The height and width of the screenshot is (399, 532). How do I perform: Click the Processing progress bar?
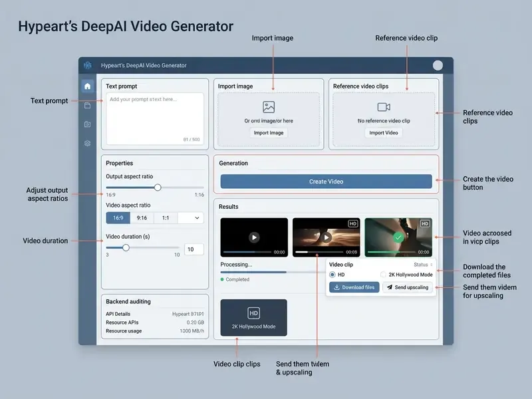click(272, 272)
